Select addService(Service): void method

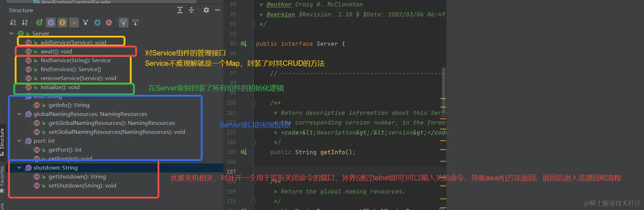click(73, 42)
